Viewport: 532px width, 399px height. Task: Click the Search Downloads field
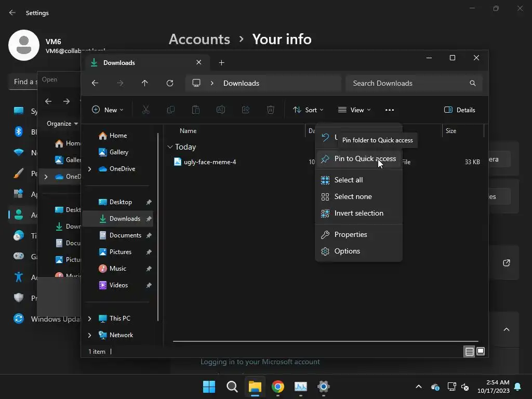pos(414,83)
